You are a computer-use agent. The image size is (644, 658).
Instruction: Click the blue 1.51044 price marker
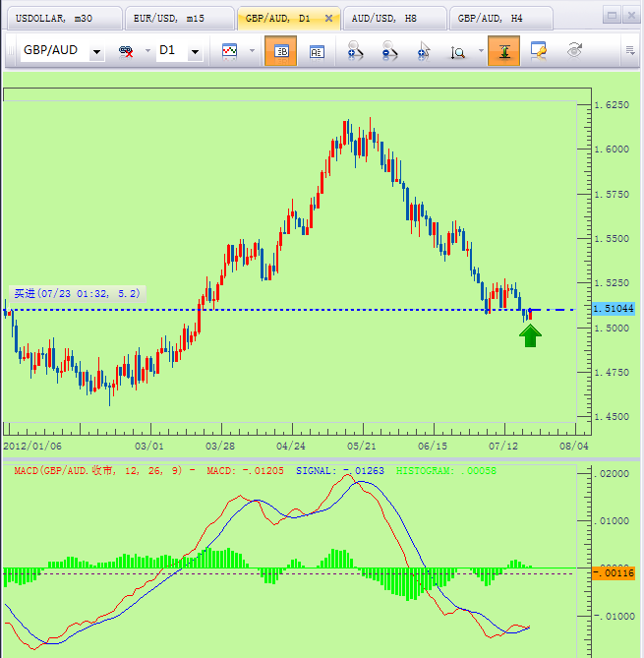click(614, 309)
